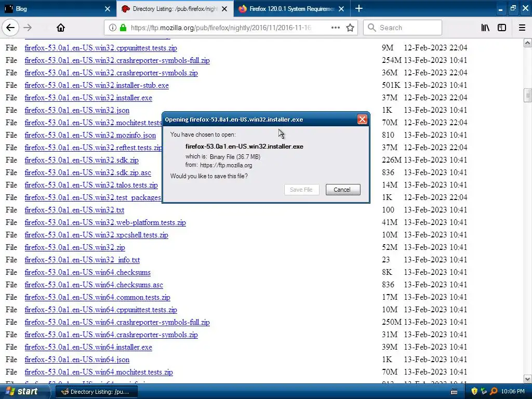532x399 pixels.
Task: Download win32.talos.tests.zip link
Action: pyautogui.click(x=91, y=185)
